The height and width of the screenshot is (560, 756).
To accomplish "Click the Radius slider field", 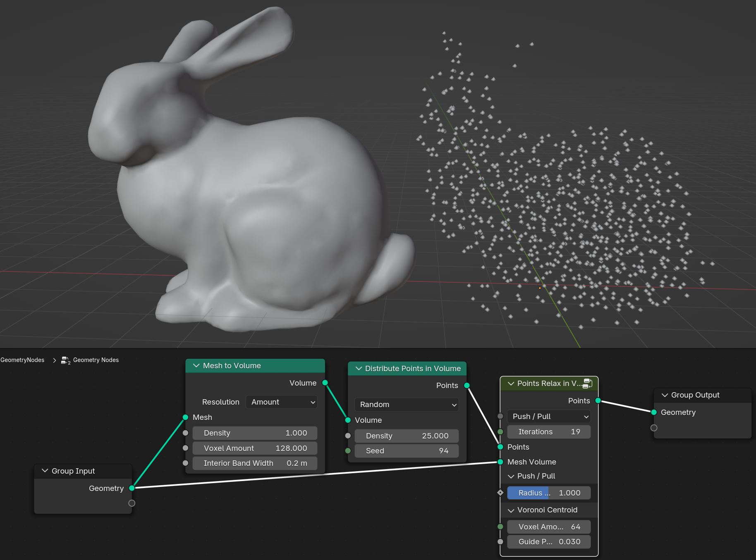I will click(x=549, y=493).
